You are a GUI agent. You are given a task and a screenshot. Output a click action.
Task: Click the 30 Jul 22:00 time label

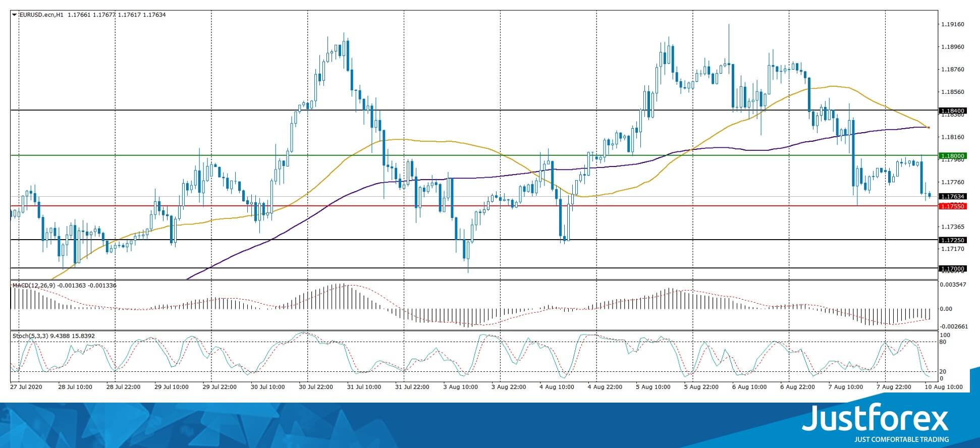tap(316, 387)
